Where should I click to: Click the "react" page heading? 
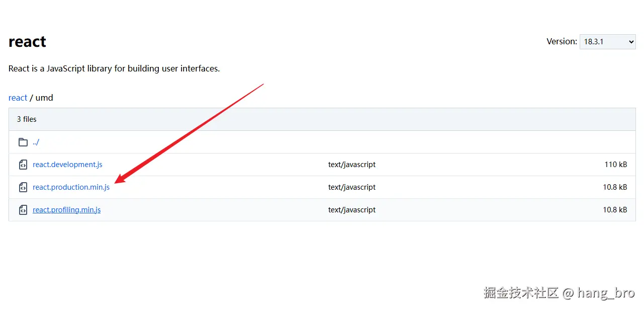(27, 42)
